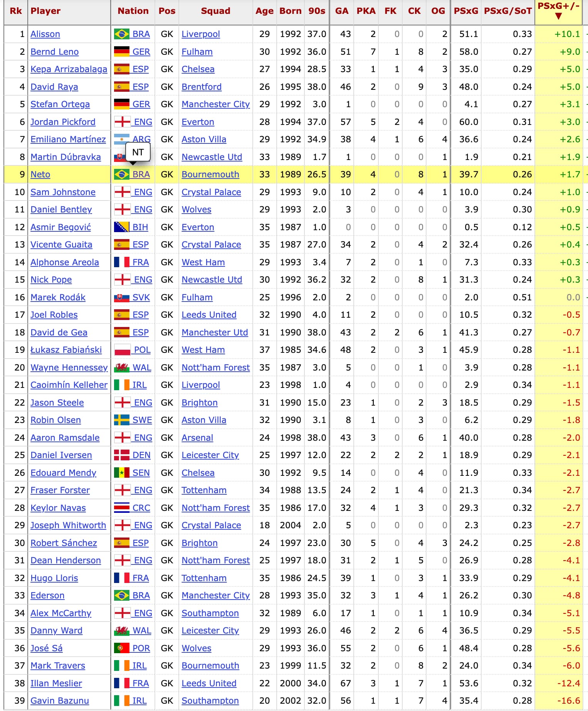Open Manchester Utd squad link
The image size is (588, 711).
tap(215, 332)
